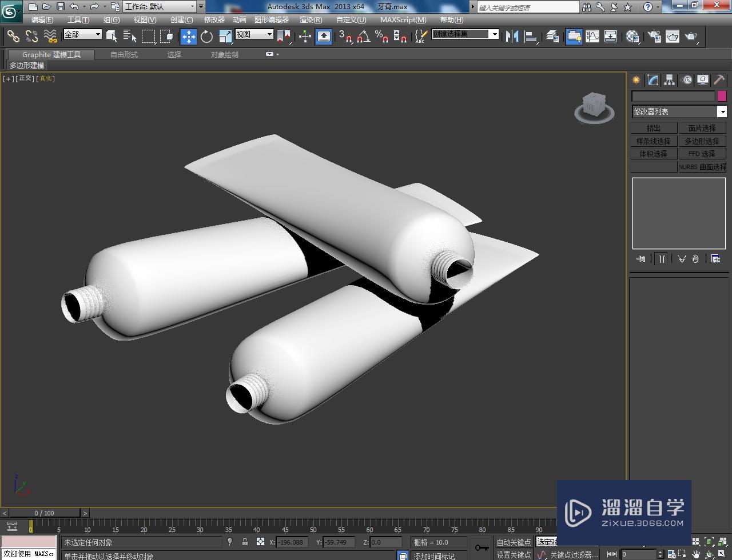Toggle the Spinner Snap button

coord(400,37)
